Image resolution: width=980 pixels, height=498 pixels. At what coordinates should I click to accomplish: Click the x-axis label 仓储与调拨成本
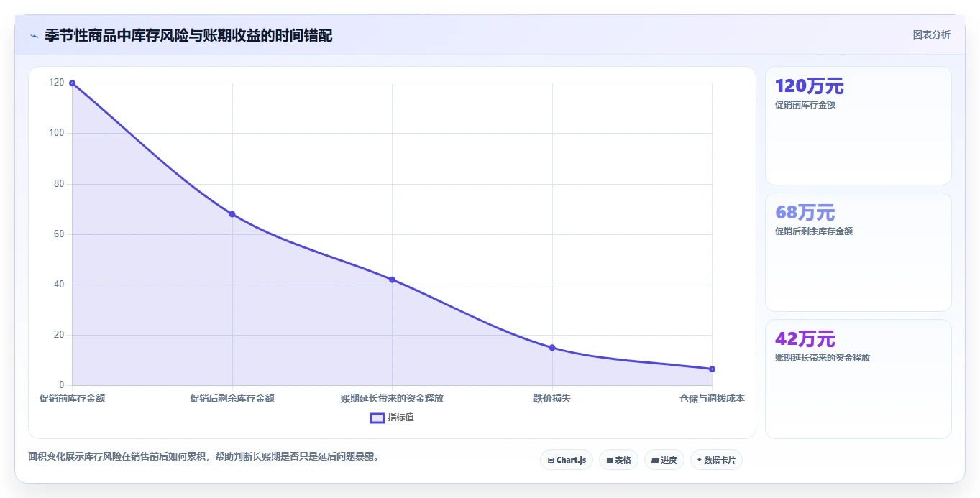point(712,398)
